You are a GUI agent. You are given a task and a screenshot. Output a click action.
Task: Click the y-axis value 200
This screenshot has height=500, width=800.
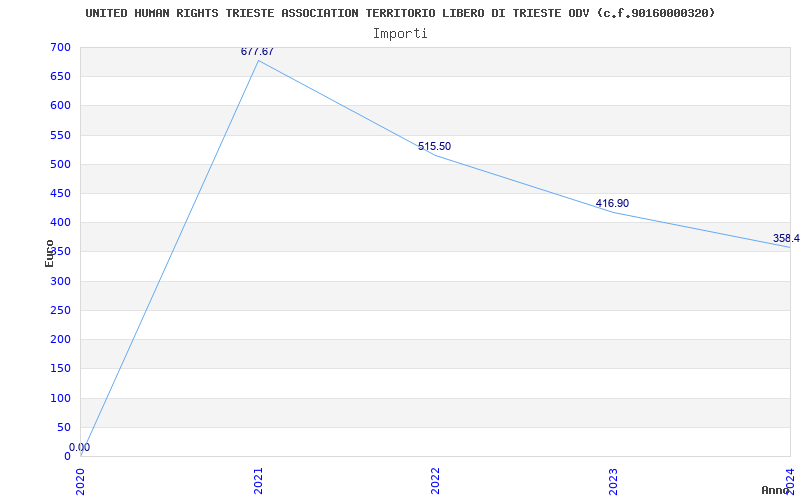point(61,339)
